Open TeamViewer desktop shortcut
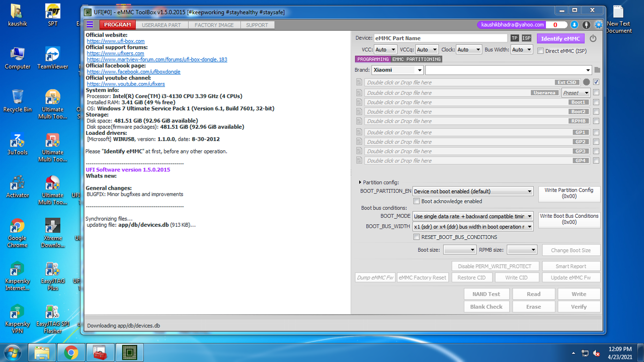This screenshot has width=644, height=362. click(x=52, y=58)
